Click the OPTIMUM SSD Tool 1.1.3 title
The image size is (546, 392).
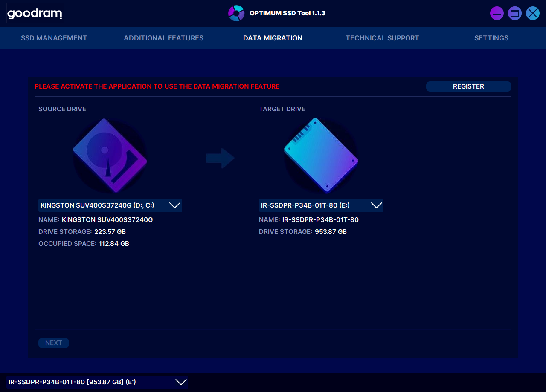(x=288, y=13)
